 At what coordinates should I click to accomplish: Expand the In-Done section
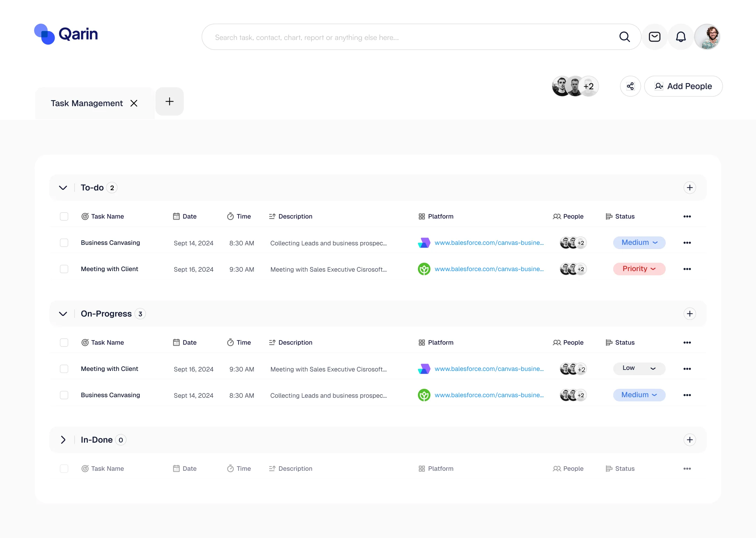(63, 440)
